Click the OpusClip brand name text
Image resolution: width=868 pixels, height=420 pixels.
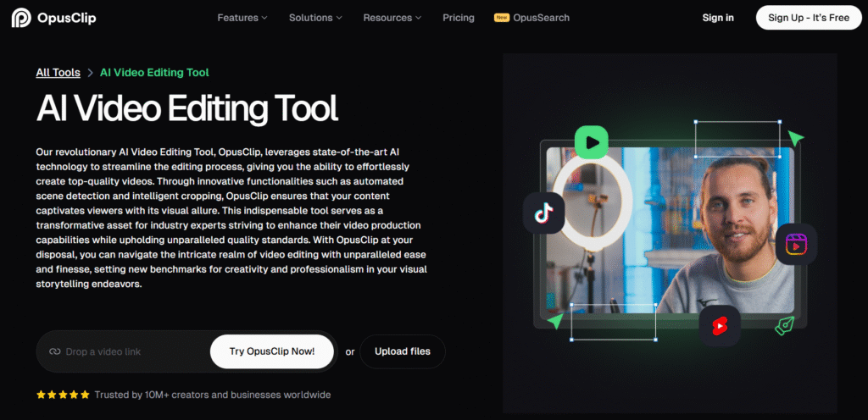pyautogui.click(x=66, y=19)
